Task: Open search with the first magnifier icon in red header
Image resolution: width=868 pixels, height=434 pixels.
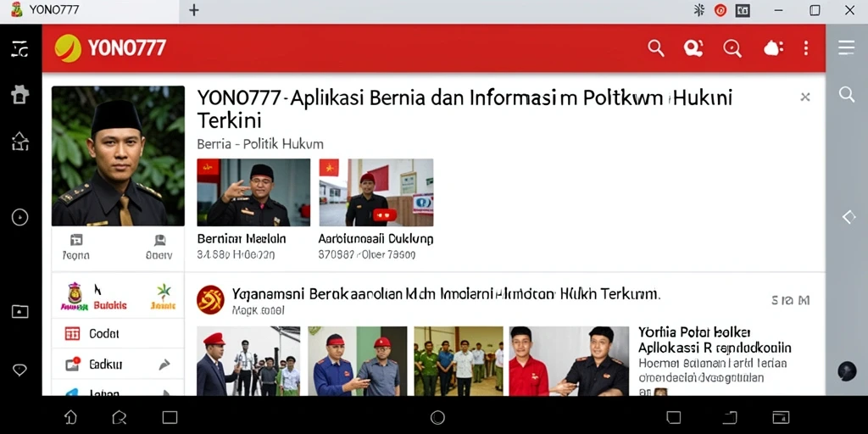Action: click(656, 48)
